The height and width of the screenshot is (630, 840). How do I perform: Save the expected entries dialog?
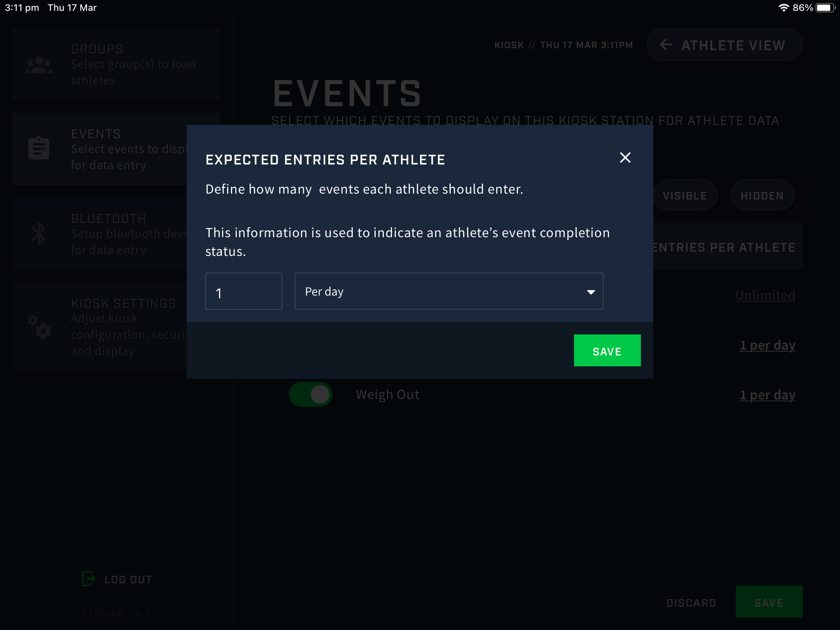coord(607,350)
